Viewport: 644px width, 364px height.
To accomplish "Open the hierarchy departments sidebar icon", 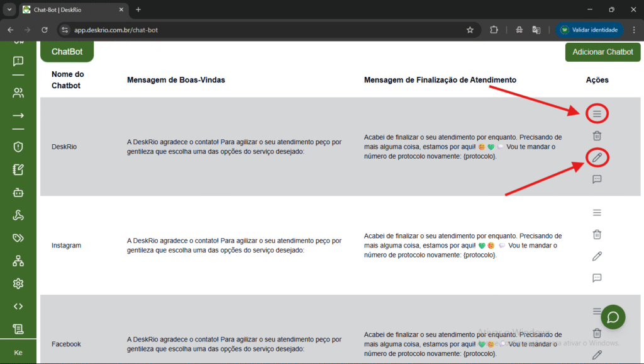I will coord(18,261).
